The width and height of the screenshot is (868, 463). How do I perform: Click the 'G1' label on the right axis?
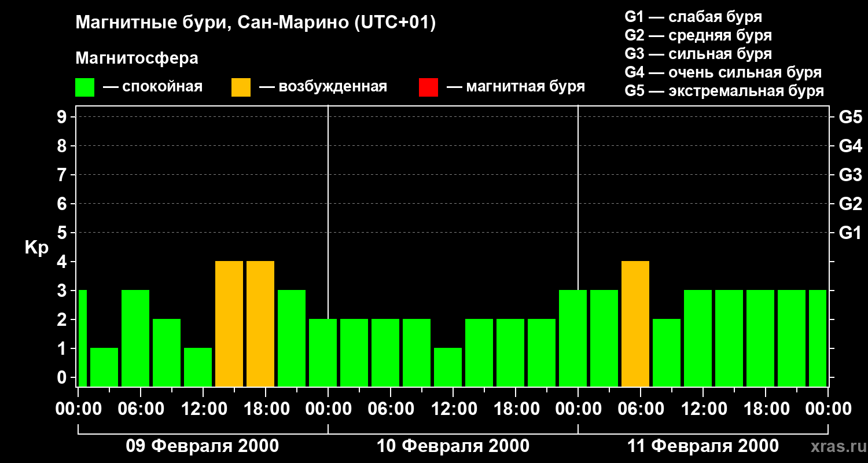(850, 233)
